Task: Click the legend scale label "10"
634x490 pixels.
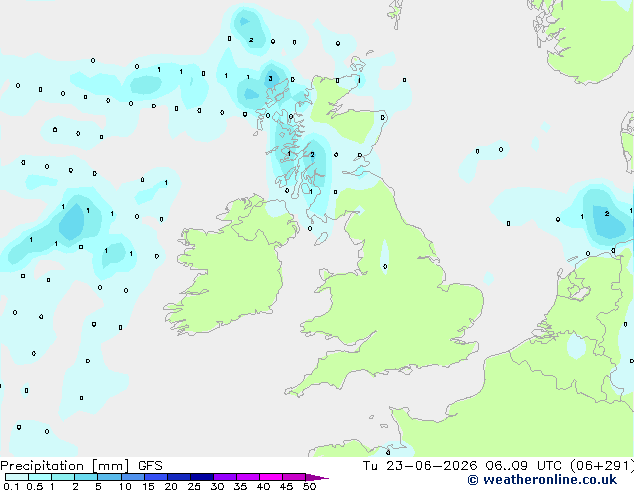Action: 125,486
